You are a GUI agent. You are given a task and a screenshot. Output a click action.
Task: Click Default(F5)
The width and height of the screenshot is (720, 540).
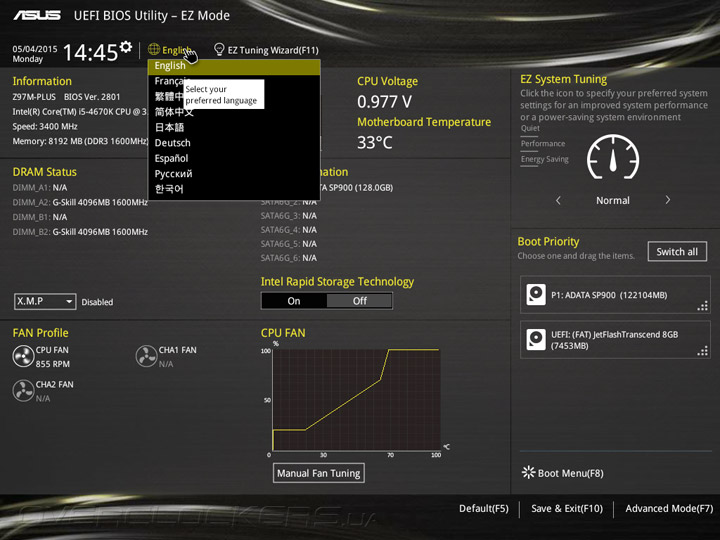coord(484,508)
